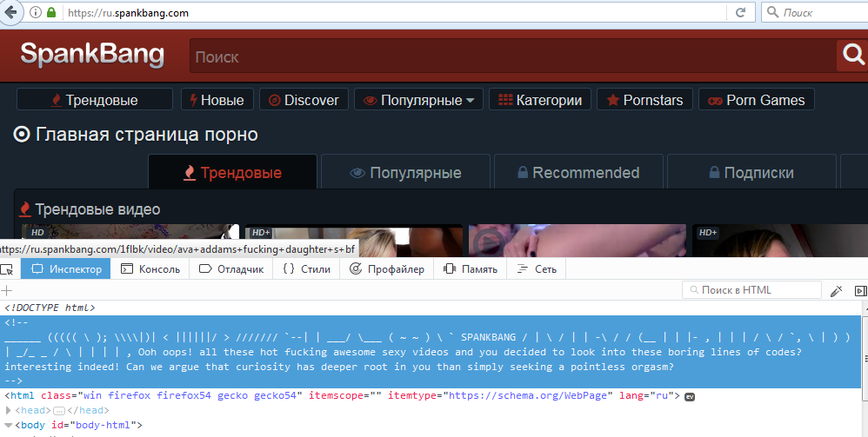Open the Популярные dropdown in the site navigation
Screen dimensions: 868x437
click(418, 100)
